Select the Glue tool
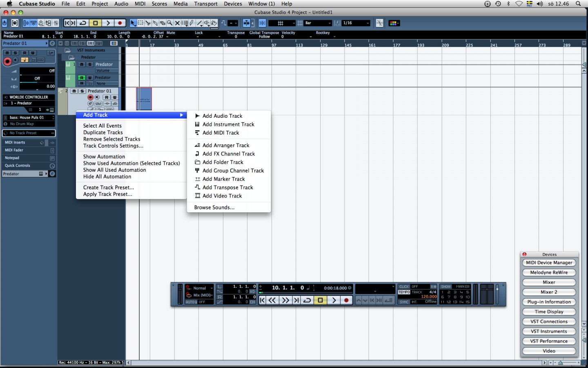The width and height of the screenshot is (588, 368). pos(155,23)
